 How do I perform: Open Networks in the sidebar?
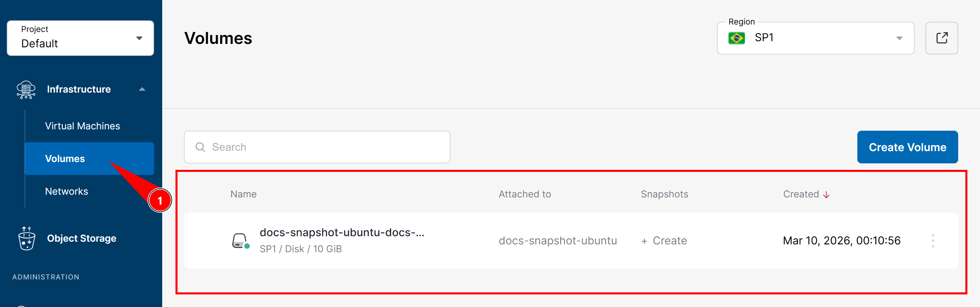[x=66, y=192]
